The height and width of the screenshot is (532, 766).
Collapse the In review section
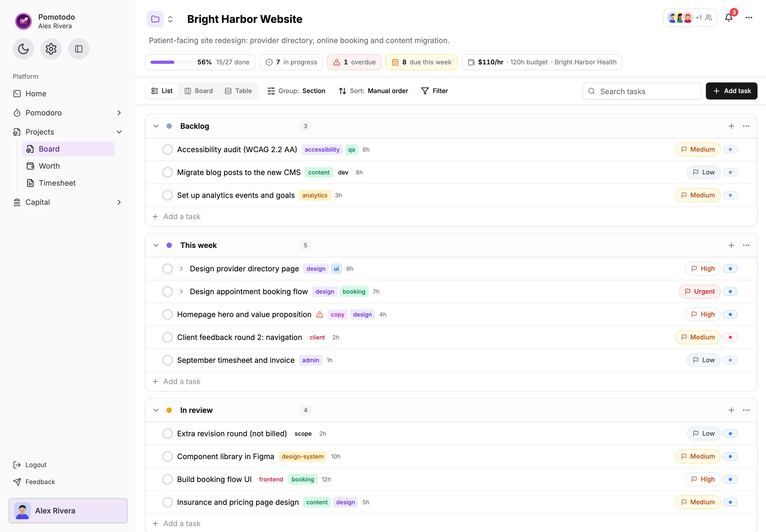[156, 410]
